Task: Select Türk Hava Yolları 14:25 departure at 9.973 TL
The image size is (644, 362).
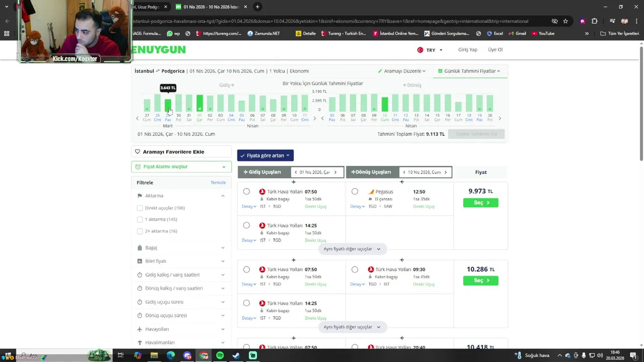Action: 247,226
